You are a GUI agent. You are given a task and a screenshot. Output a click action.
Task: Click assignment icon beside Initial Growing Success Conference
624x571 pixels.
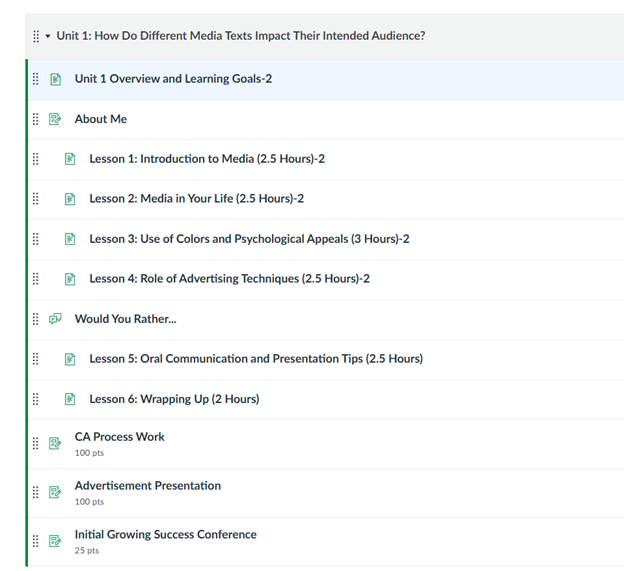pyautogui.click(x=55, y=541)
